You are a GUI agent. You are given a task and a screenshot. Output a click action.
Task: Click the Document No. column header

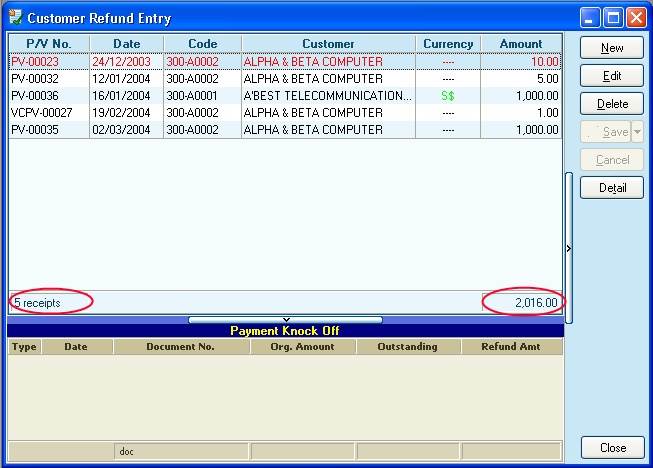(180, 346)
